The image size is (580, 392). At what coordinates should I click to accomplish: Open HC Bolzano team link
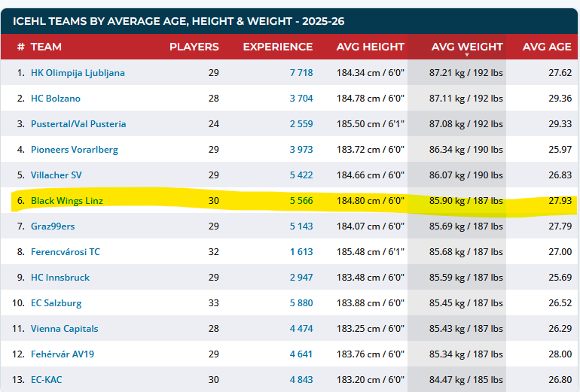click(56, 99)
